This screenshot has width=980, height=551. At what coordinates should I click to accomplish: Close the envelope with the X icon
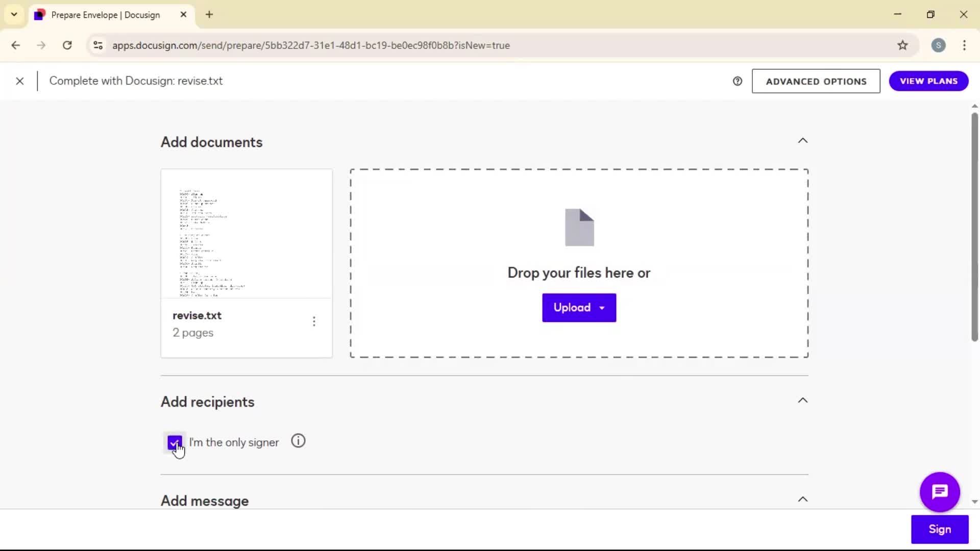coord(20,81)
